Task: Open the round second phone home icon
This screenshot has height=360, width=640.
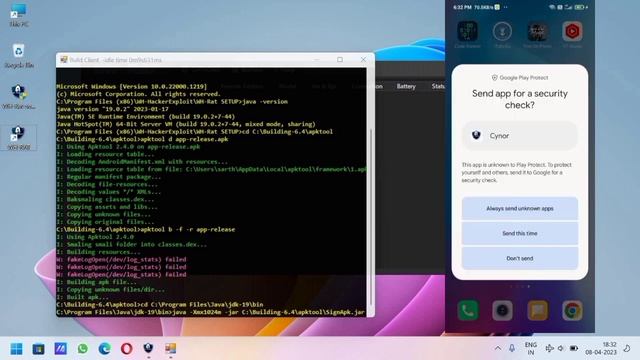Action: coord(502,31)
